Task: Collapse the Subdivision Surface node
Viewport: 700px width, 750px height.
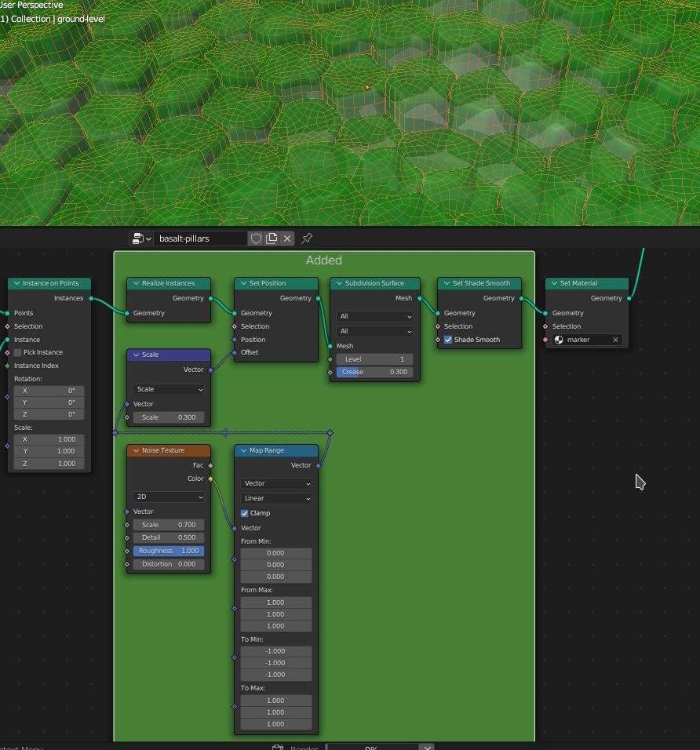Action: [339, 283]
